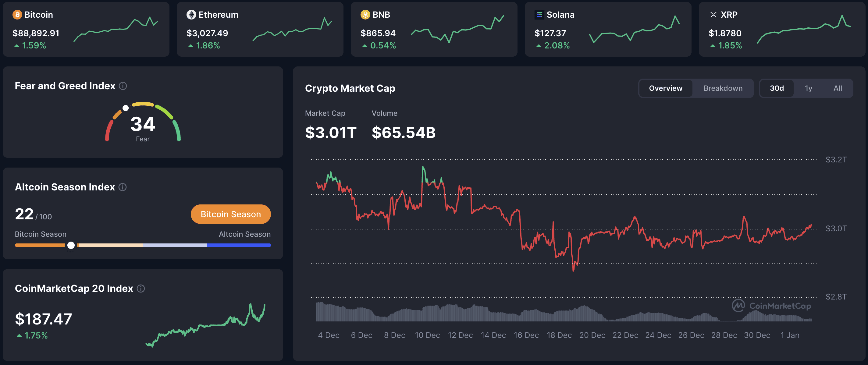The width and height of the screenshot is (868, 365).
Task: Click the Bitcoin Season button
Action: click(230, 214)
